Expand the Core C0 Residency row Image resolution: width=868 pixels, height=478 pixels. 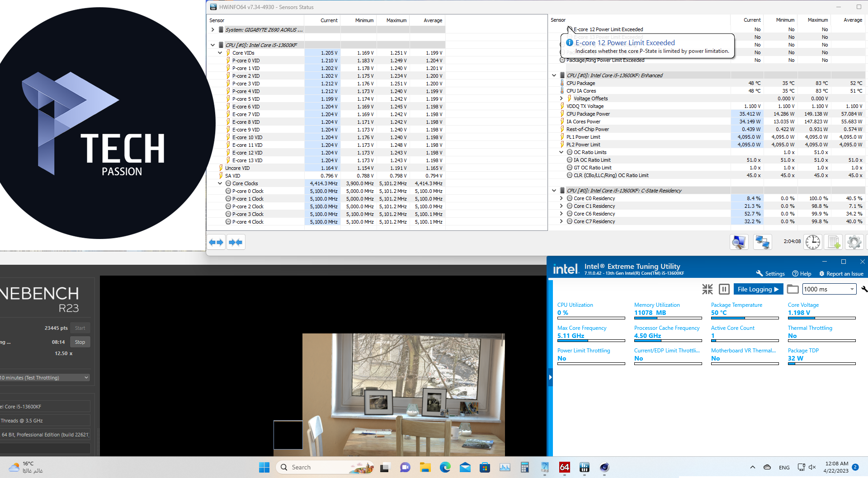(561, 198)
